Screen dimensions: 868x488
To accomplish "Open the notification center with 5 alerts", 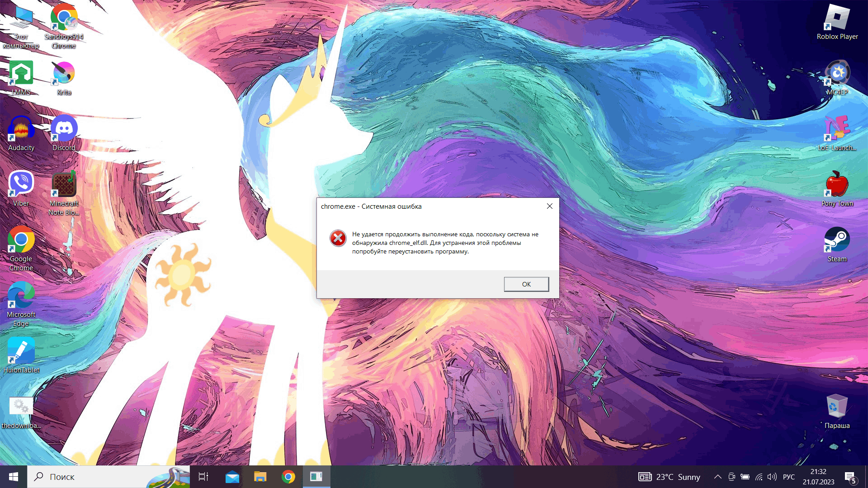I will [x=851, y=477].
